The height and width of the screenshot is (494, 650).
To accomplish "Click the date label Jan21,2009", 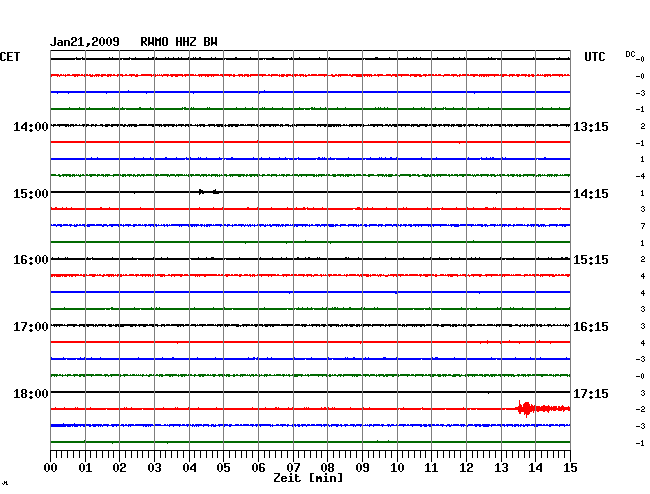I will (x=85, y=42).
